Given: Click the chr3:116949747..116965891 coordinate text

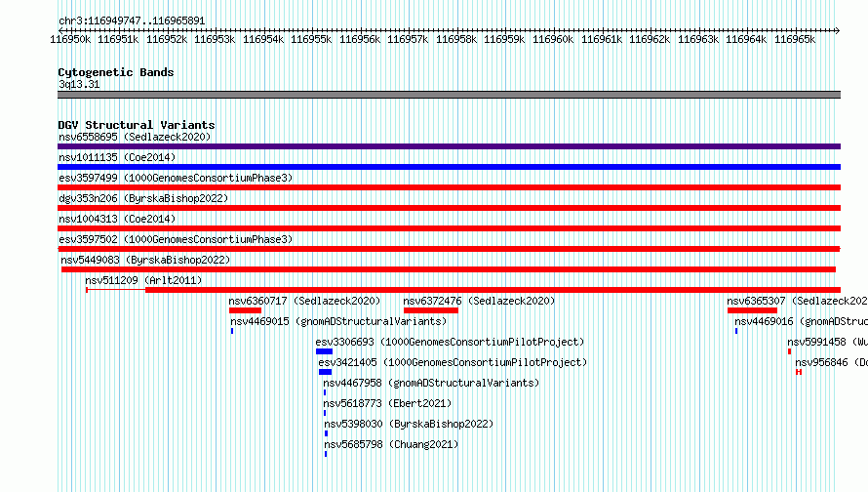Looking at the screenshot, I should [132, 20].
